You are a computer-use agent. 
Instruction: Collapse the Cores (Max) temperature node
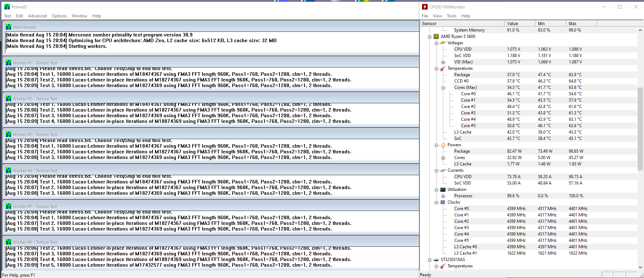tap(443, 87)
